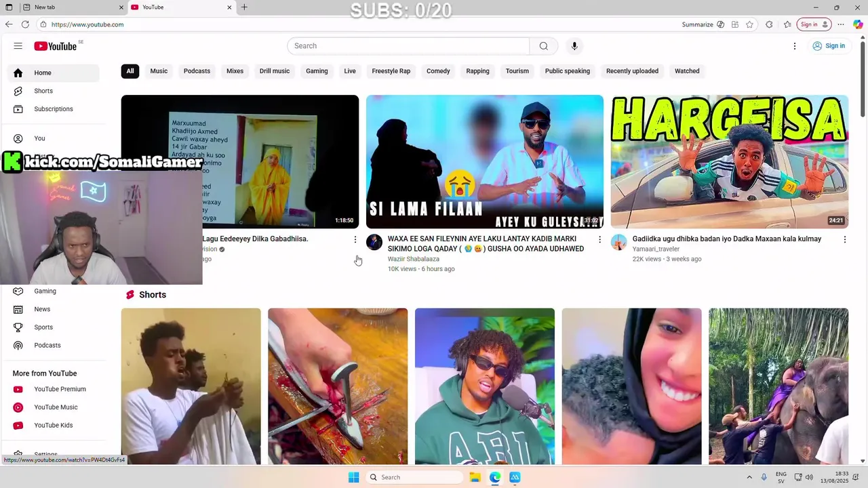This screenshot has width=868, height=488.
Task: Open Podcasts in the sidebar
Action: point(54,346)
